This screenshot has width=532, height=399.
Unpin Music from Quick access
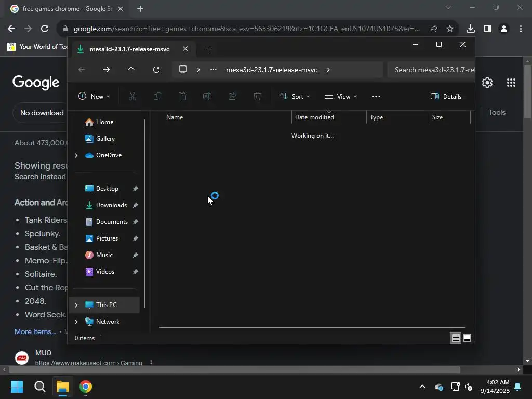coord(136,255)
